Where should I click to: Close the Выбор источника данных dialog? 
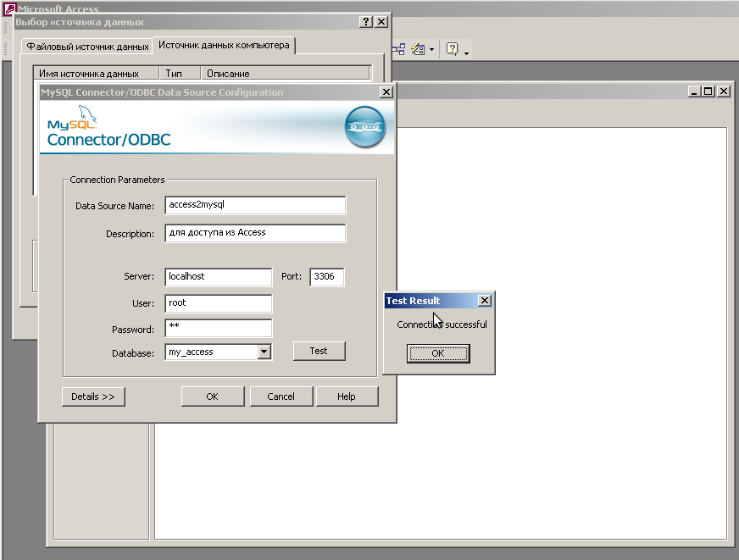[x=381, y=22]
